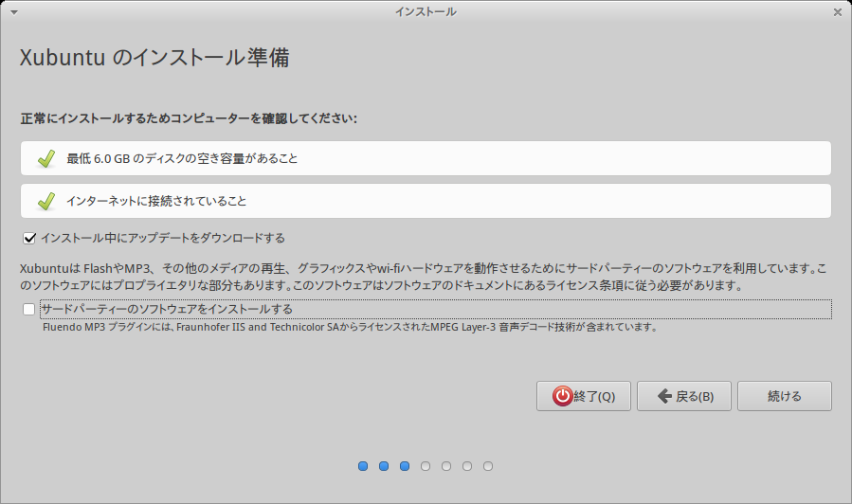Click the 正常にインストールするため confirmation label

click(x=189, y=118)
